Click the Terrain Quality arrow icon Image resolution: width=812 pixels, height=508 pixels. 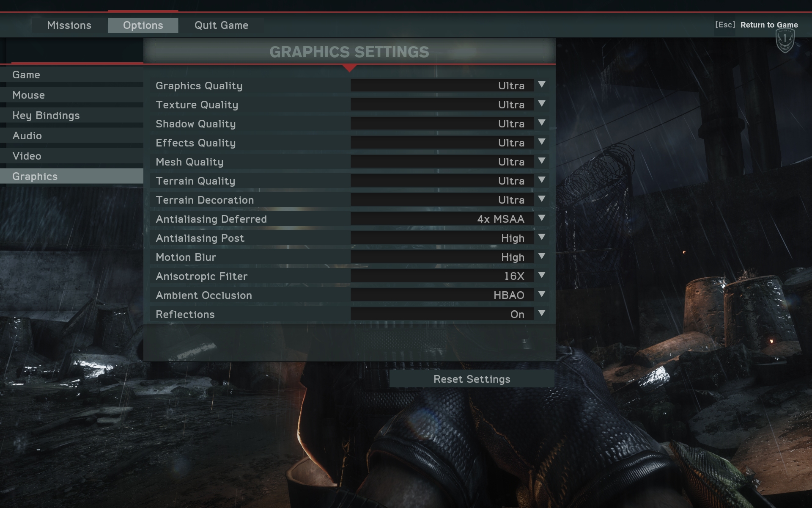coord(541,180)
